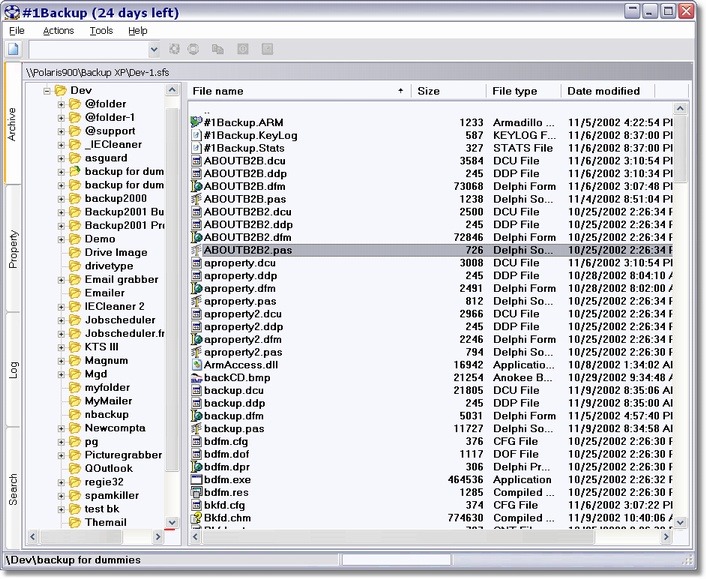706x579 pixels.
Task: Click the #1Backup.ARM file icon
Action: point(196,122)
